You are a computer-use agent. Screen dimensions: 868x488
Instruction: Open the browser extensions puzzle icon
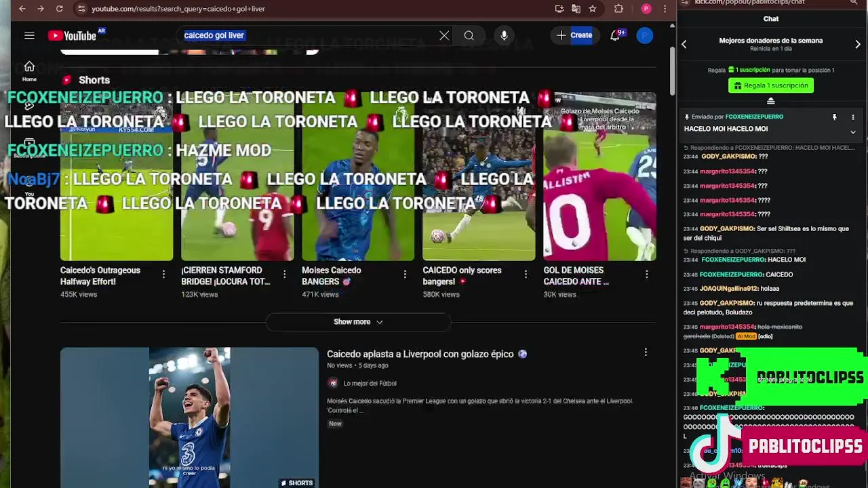[618, 9]
